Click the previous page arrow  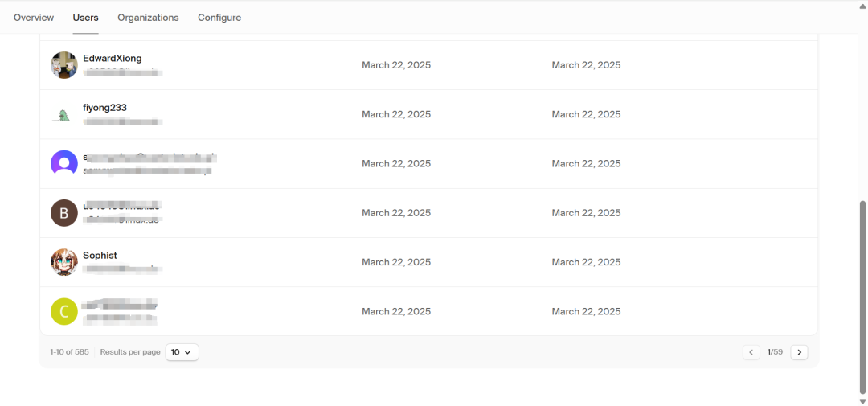pos(751,352)
